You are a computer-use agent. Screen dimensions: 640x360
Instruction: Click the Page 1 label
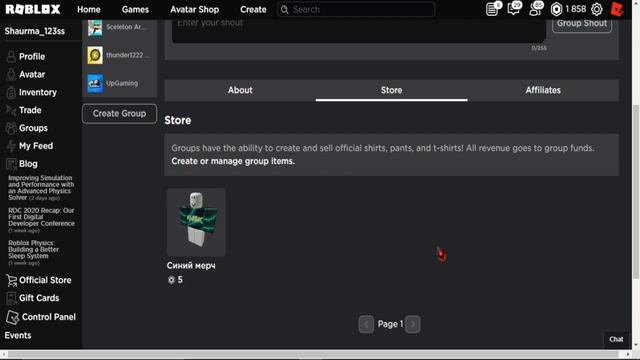click(x=390, y=324)
